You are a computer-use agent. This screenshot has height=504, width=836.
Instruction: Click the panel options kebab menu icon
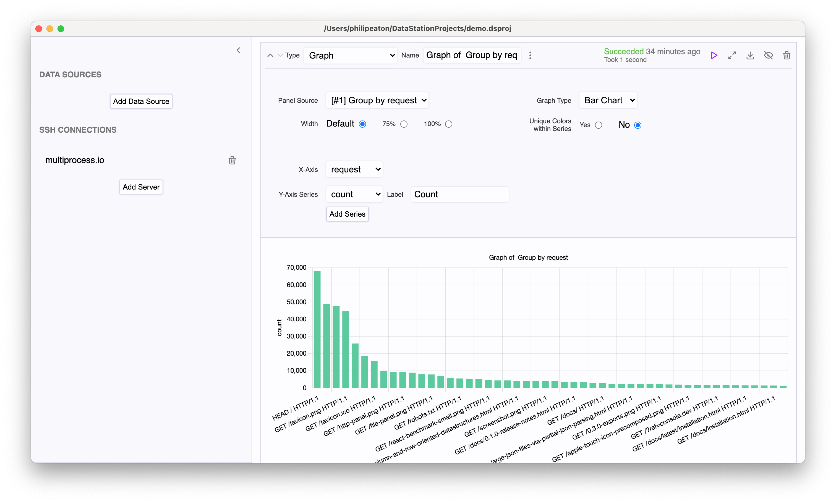pyautogui.click(x=530, y=55)
